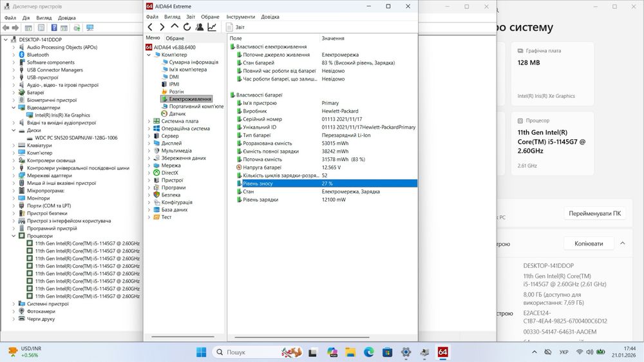The height and width of the screenshot is (362, 644).
Task: Select the Розгін tree item
Action: (x=176, y=91)
